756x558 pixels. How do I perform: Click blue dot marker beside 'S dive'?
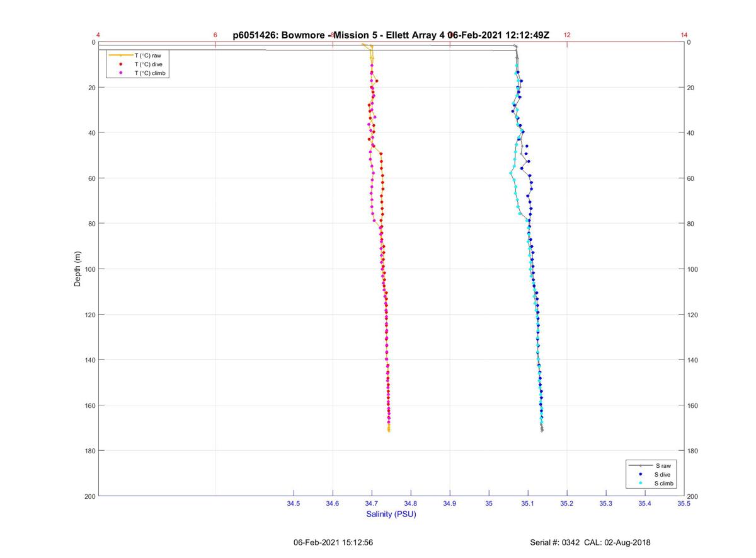pyautogui.click(x=640, y=474)
